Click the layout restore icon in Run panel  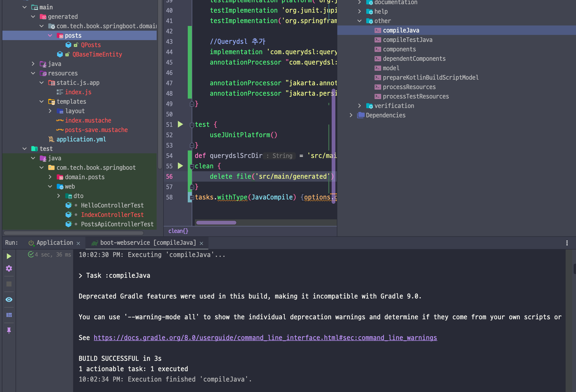[9, 315]
